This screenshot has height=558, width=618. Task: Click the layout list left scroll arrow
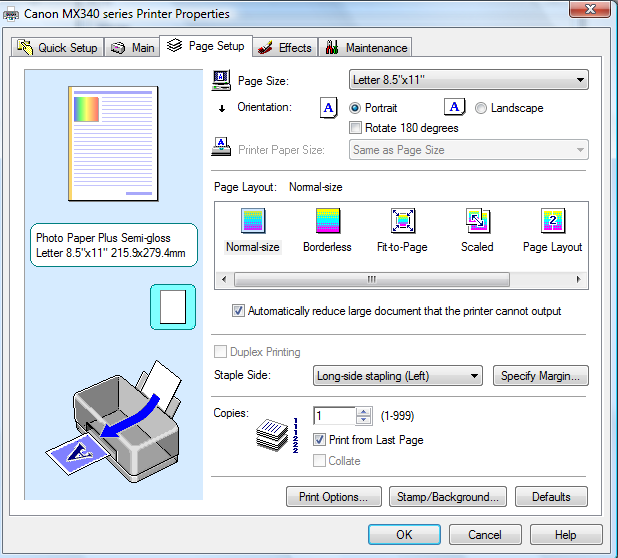[x=224, y=279]
